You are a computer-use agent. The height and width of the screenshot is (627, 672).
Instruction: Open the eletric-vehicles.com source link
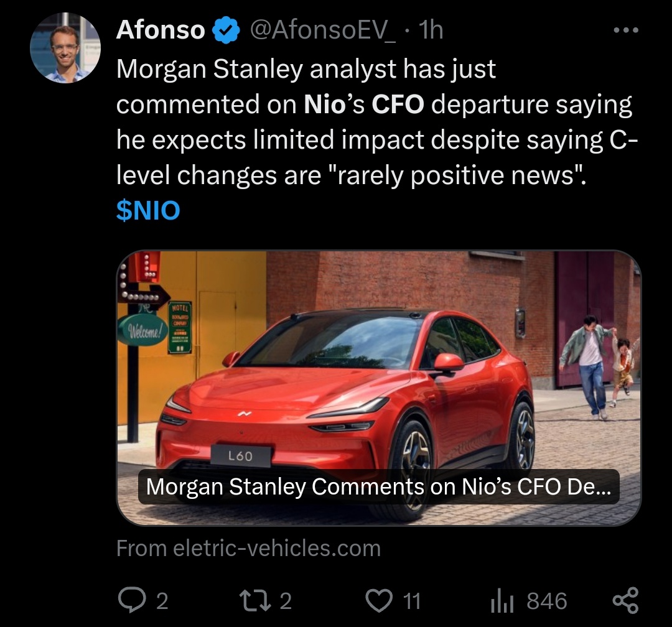[x=248, y=548]
